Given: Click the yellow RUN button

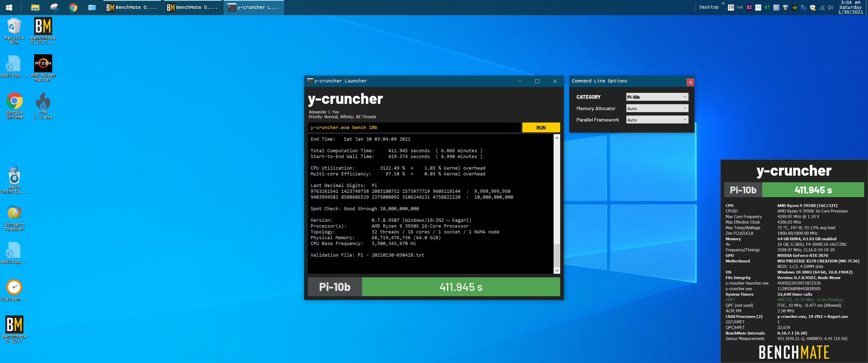Looking at the screenshot, I should coord(541,128).
